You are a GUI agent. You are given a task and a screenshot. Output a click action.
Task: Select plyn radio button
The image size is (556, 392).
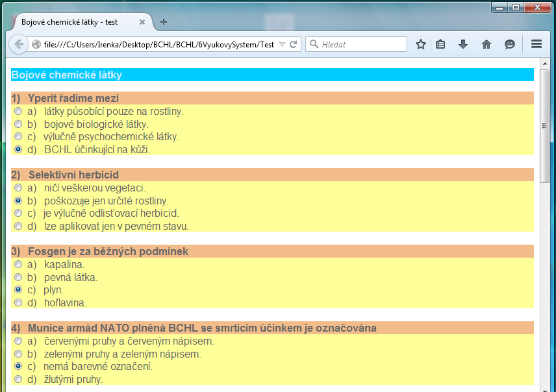(18, 289)
